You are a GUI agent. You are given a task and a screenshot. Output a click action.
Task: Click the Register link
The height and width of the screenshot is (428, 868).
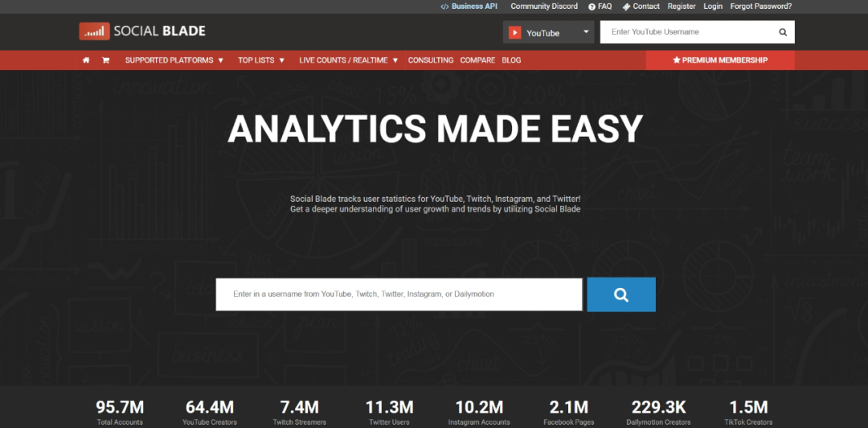pos(682,6)
